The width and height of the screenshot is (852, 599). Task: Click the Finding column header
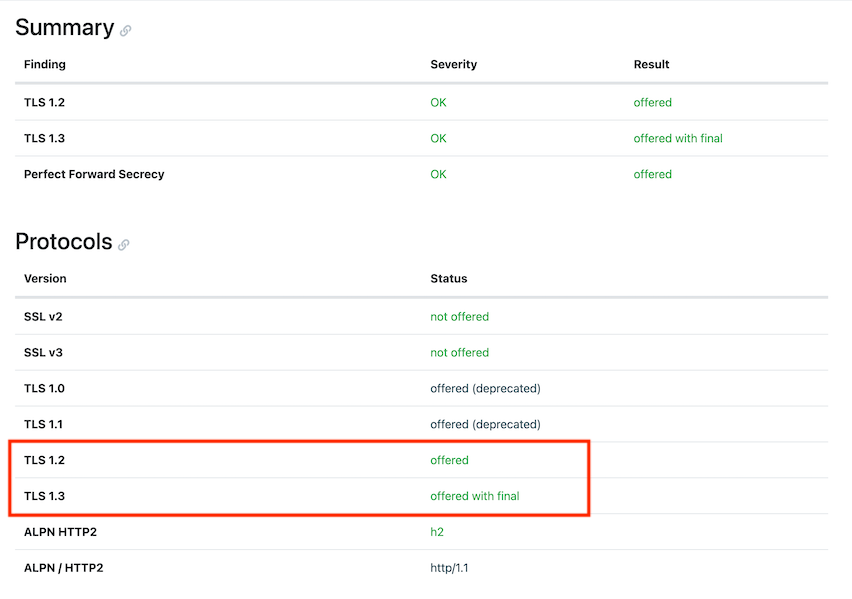click(x=45, y=64)
